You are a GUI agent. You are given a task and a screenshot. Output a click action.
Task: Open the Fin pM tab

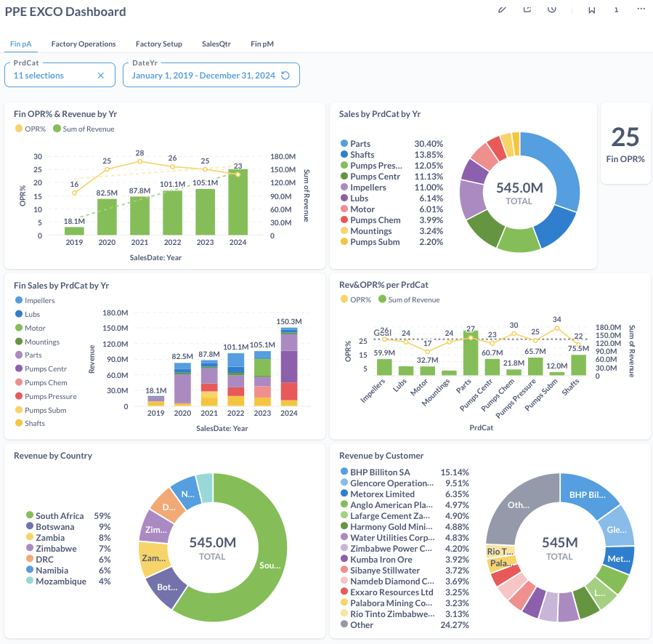262,44
